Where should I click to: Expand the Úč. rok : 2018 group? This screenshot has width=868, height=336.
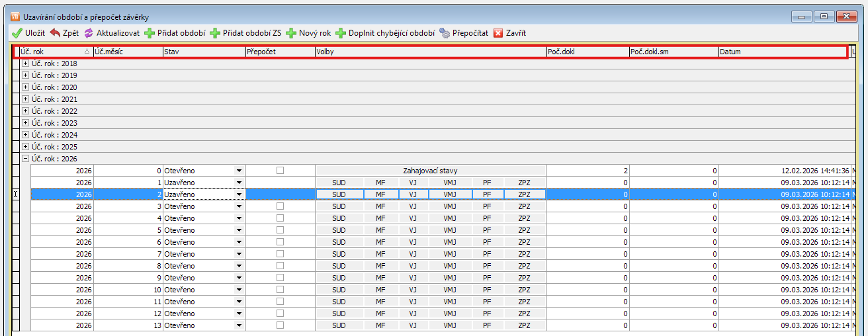coord(25,63)
